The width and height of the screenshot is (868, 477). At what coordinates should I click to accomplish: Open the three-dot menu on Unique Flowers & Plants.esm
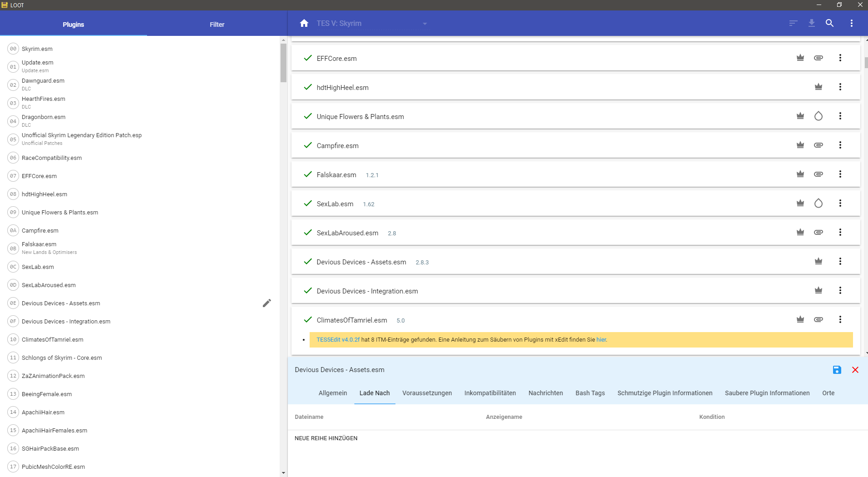840,116
